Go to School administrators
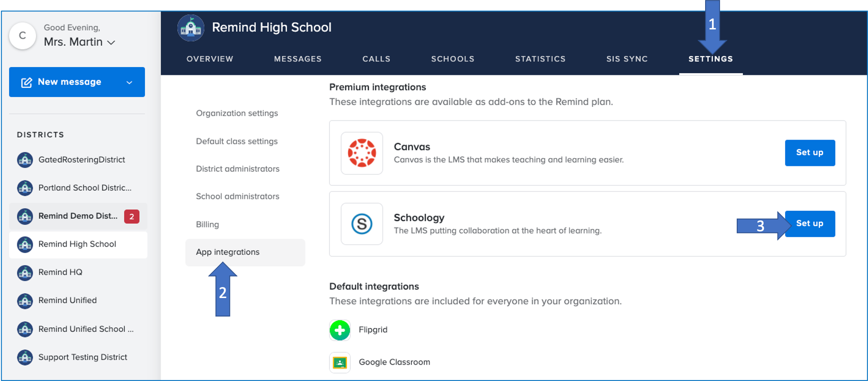The width and height of the screenshot is (868, 381). coord(238,197)
